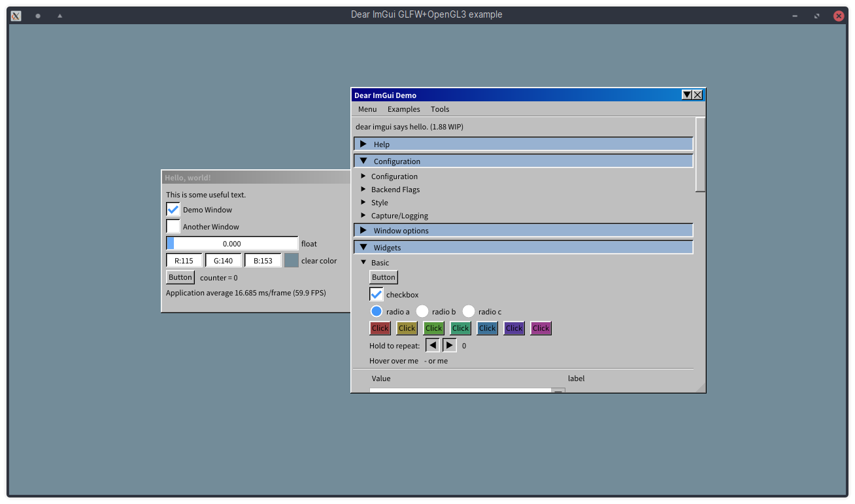
Task: Click the purple Click button
Action: point(514,328)
